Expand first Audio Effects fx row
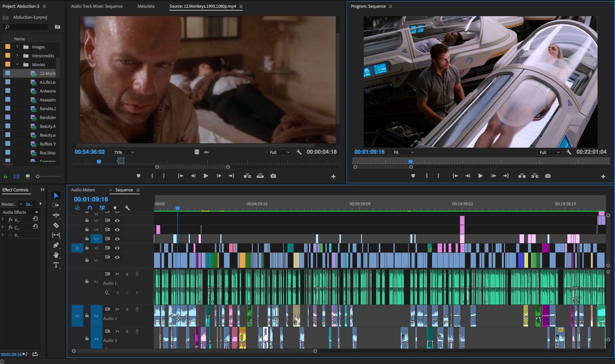The height and width of the screenshot is (364, 615). point(3,220)
